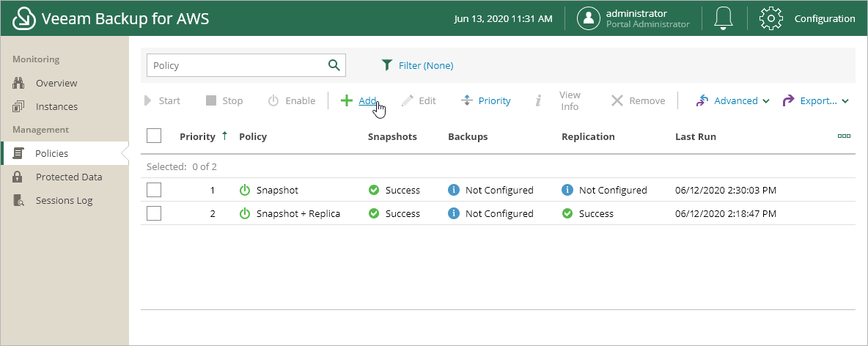This screenshot has width=868, height=346.
Task: Sort by the Last Run column header
Action: click(695, 137)
